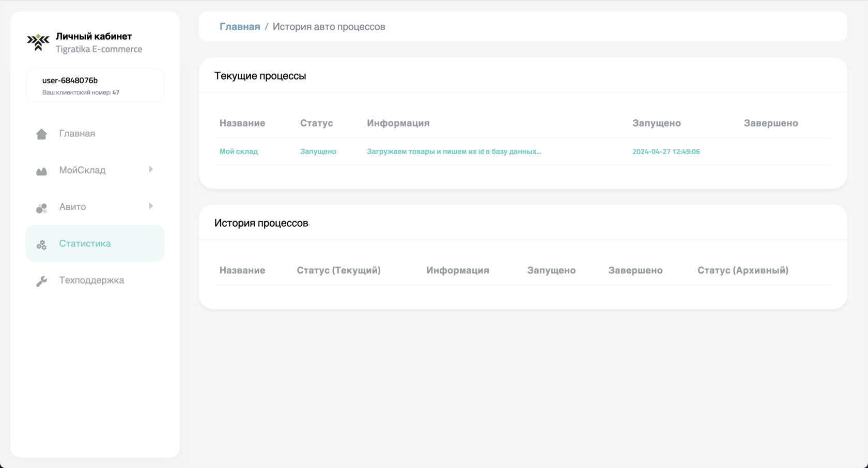Click the Загружаем товары и пишем их id text
This screenshot has height=468, width=868.
point(454,151)
